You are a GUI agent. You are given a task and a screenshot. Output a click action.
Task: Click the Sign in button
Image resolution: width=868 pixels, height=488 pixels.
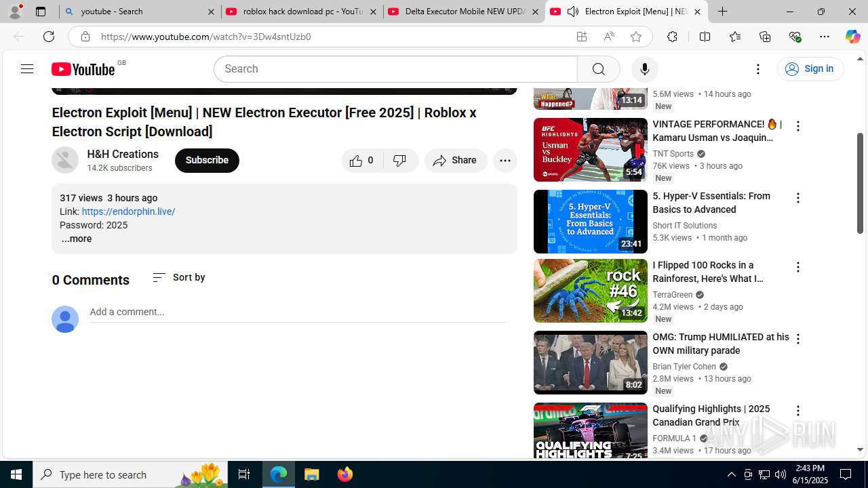click(810, 68)
